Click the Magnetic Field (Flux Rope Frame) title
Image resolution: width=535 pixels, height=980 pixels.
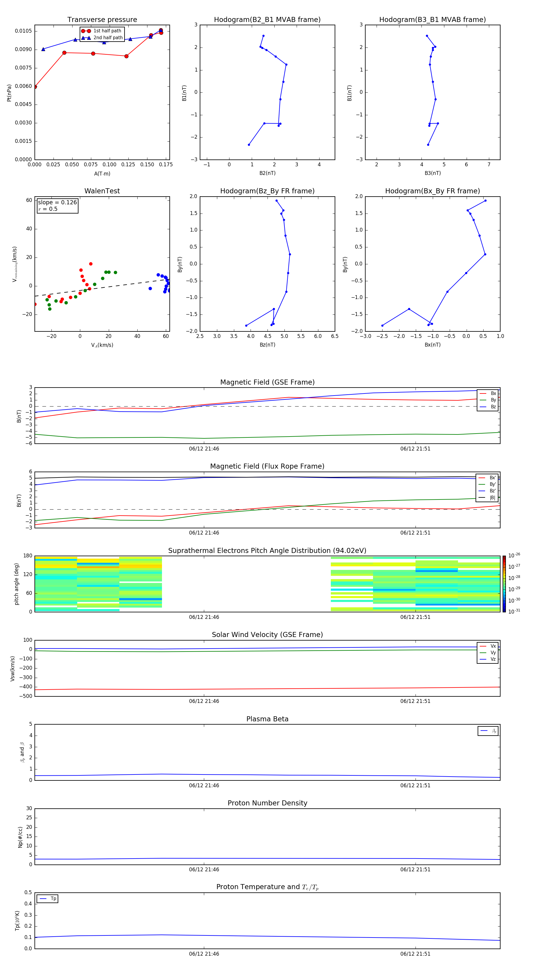[267, 467]
